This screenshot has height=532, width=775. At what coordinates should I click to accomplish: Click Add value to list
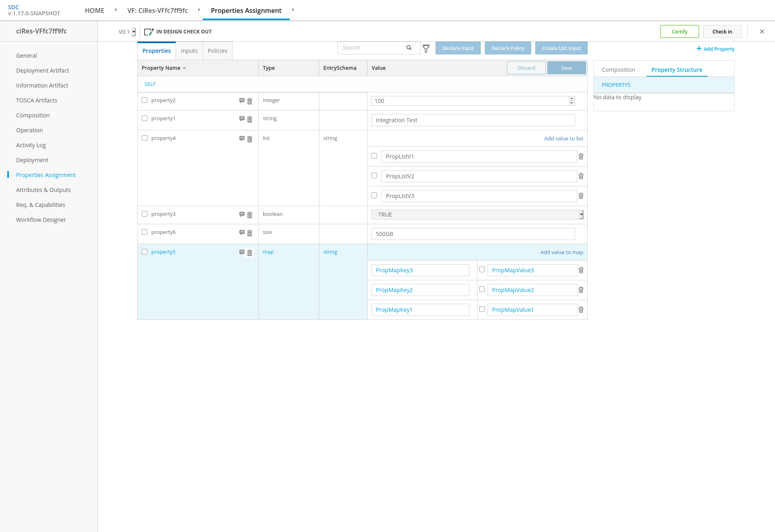pos(563,138)
